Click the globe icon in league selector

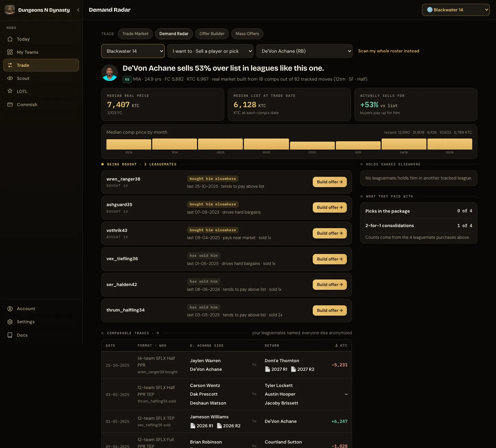tap(430, 10)
